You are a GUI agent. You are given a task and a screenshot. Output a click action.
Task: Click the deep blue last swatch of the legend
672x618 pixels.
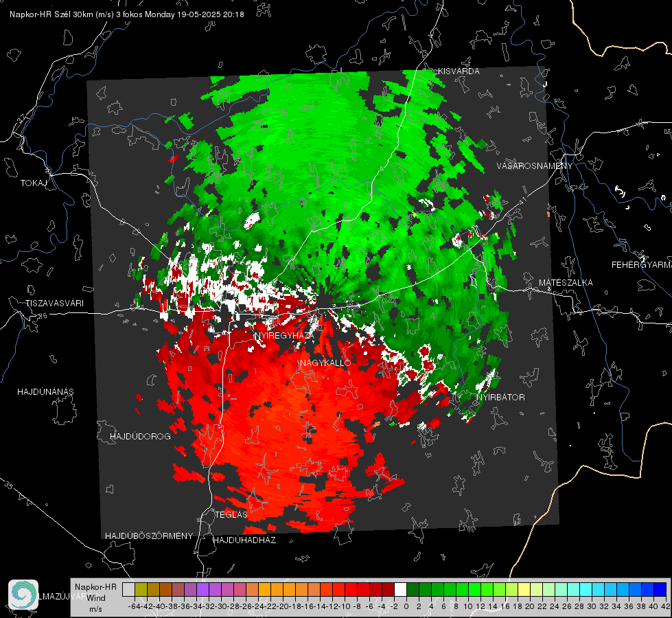point(660,590)
